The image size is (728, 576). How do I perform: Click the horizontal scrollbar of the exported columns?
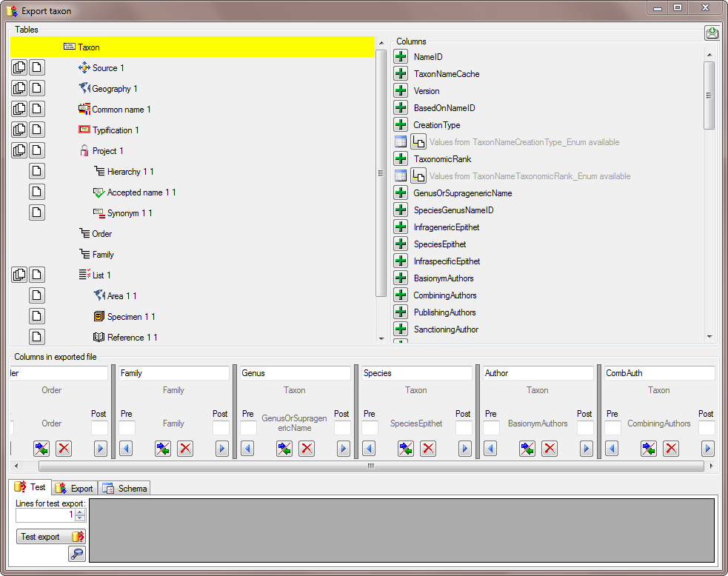click(x=370, y=466)
